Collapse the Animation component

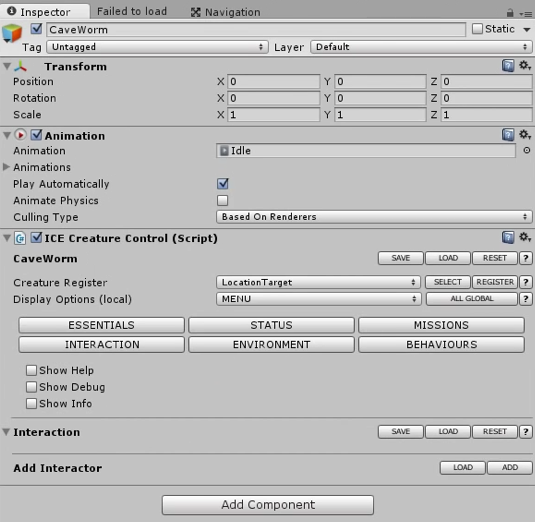(7, 135)
